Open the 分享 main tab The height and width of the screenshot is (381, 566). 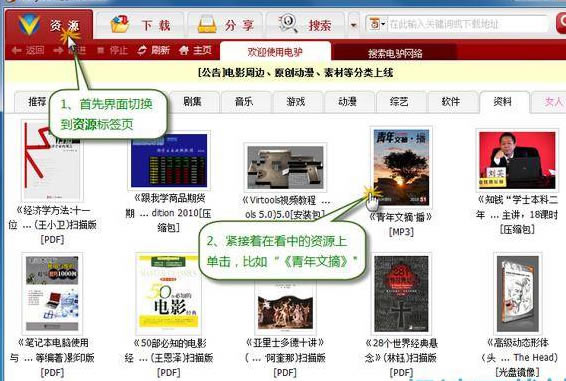click(x=226, y=25)
